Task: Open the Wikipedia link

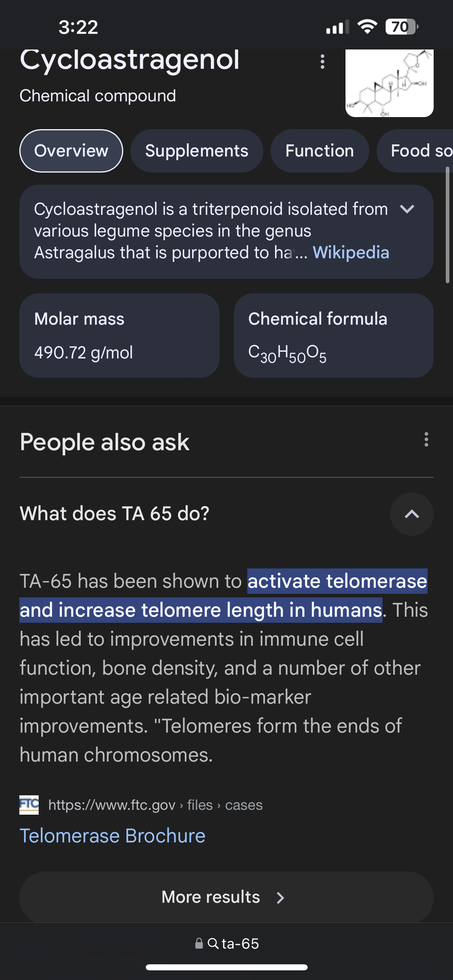Action: point(351,253)
